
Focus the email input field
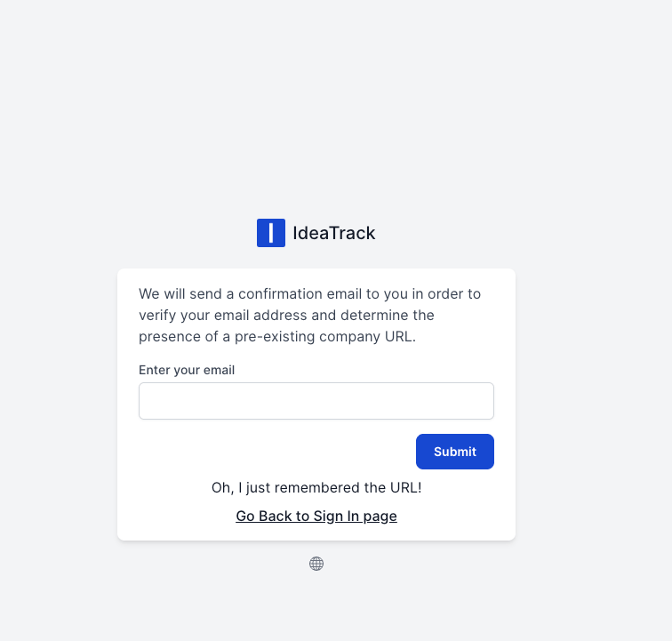(316, 401)
